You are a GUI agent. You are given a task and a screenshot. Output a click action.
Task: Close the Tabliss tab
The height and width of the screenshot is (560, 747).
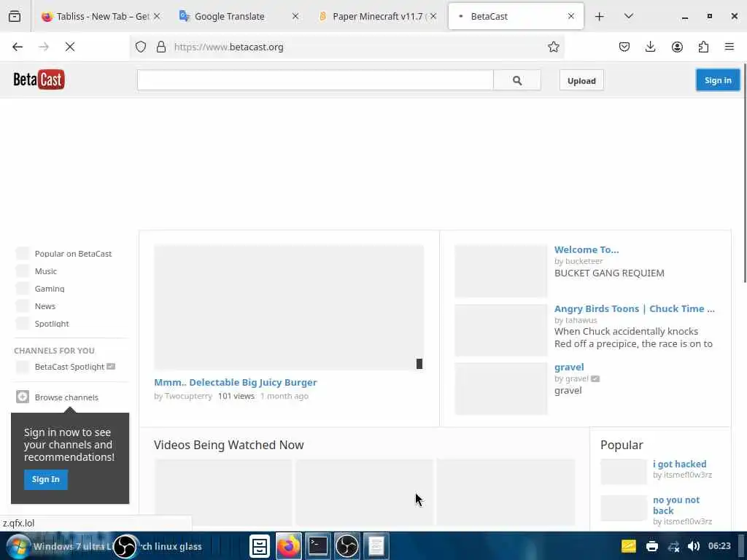pos(158,16)
